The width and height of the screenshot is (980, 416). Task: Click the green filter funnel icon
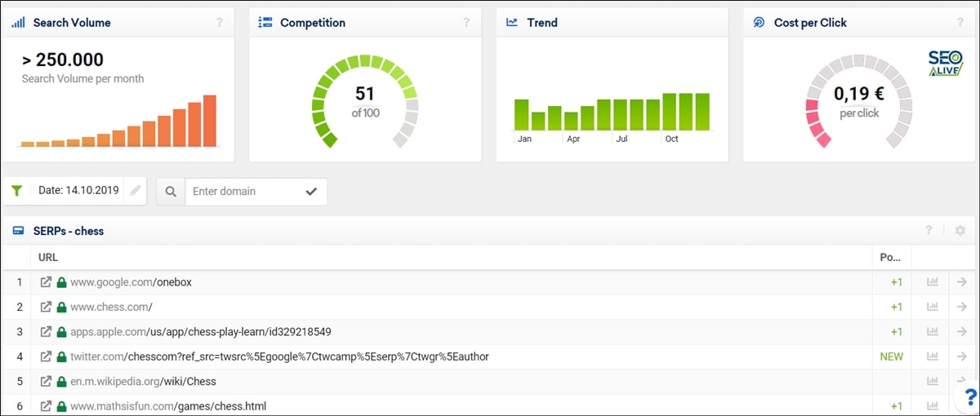point(17,191)
